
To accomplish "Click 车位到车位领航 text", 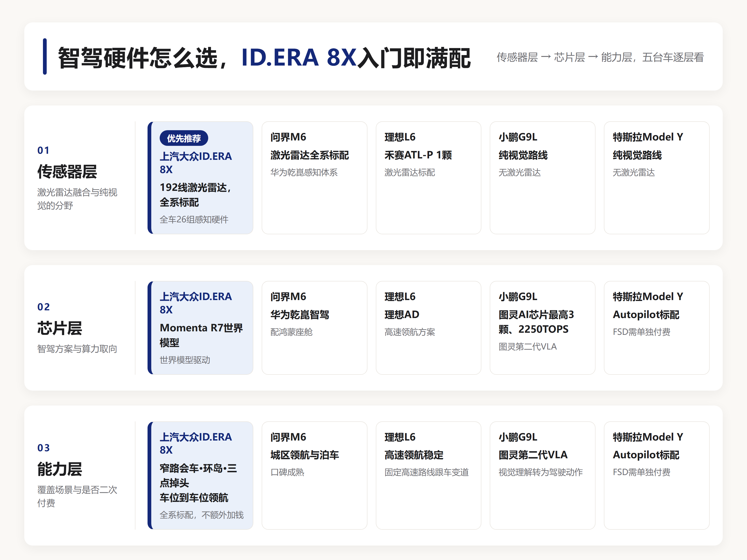I will tap(194, 497).
